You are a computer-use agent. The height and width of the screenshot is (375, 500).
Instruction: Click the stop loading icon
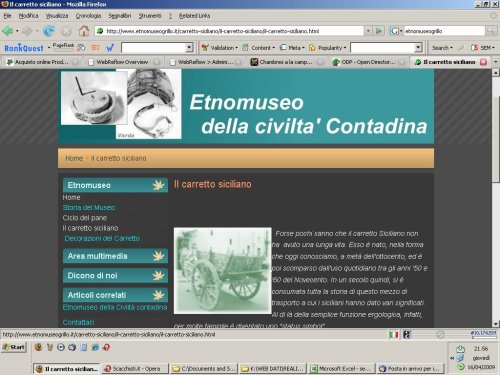pos(67,31)
